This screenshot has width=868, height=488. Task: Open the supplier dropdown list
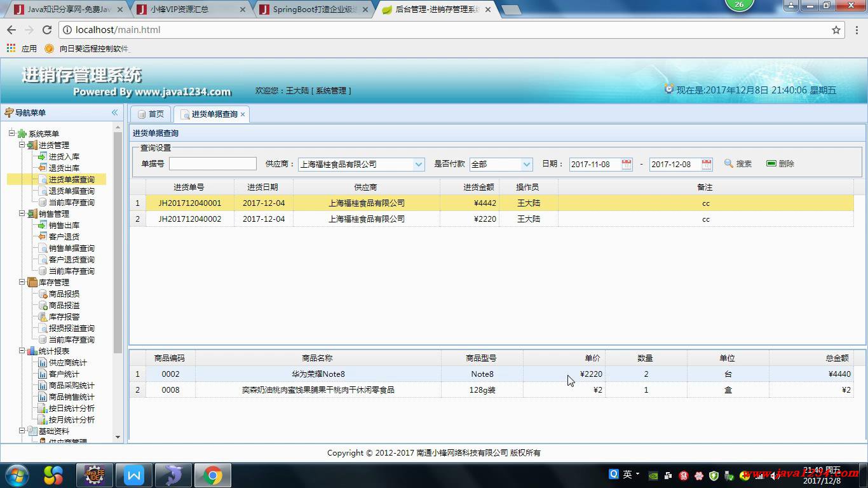(419, 164)
